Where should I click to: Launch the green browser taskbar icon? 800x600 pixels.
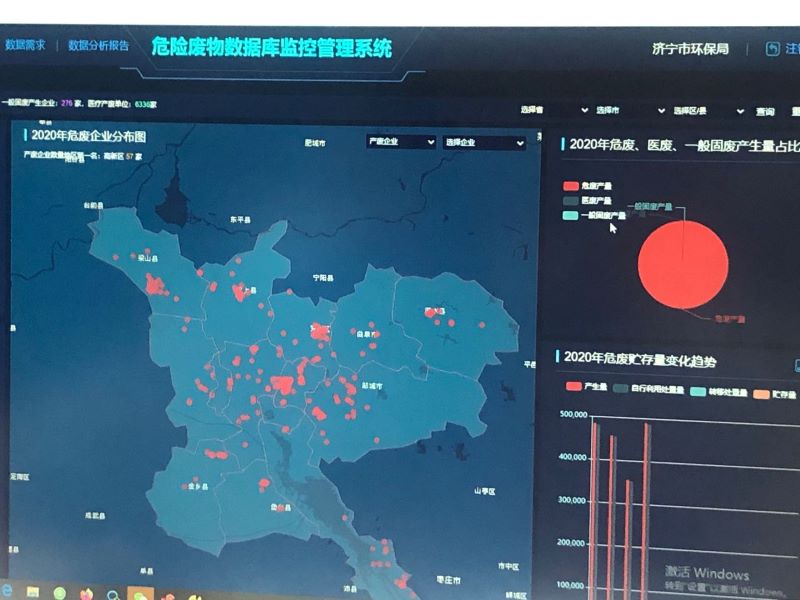pos(60,593)
